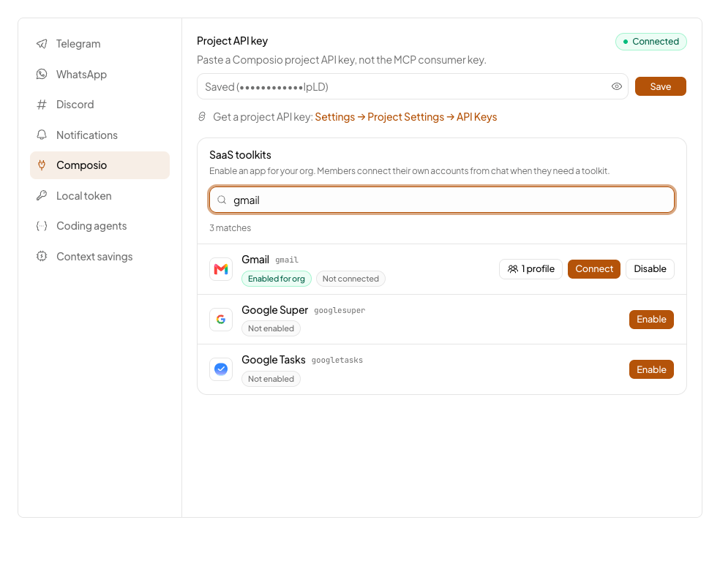The width and height of the screenshot is (720, 588).
Task: Click the Context savings icon
Action: 42,257
